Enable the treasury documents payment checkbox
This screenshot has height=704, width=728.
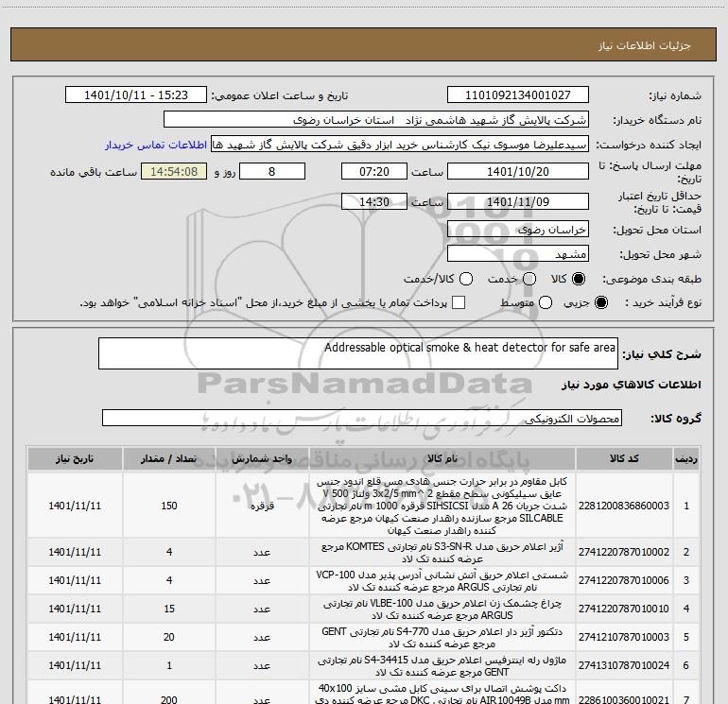click(x=459, y=303)
